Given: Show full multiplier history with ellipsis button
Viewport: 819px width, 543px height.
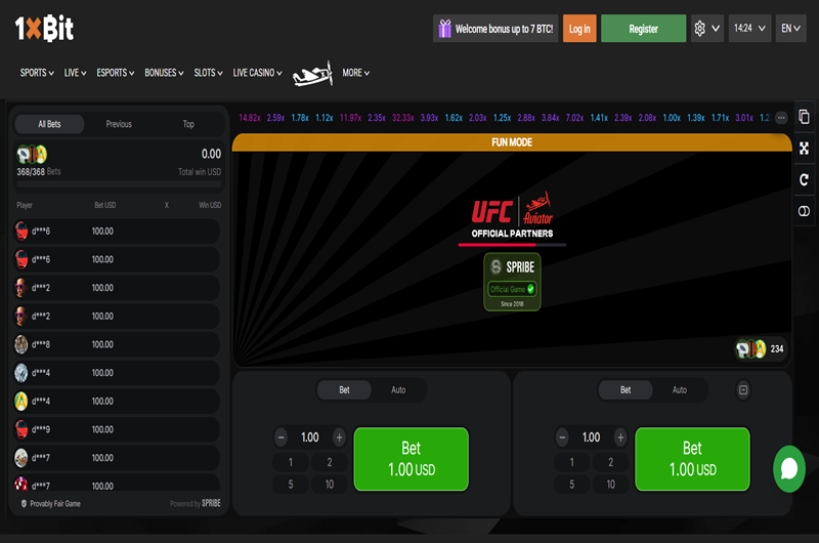Looking at the screenshot, I should [781, 118].
